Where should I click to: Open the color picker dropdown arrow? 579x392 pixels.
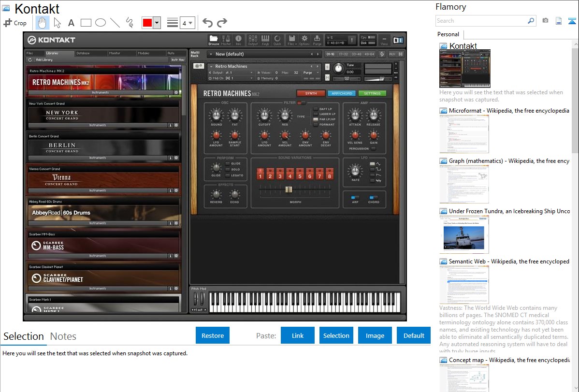pyautogui.click(x=157, y=23)
